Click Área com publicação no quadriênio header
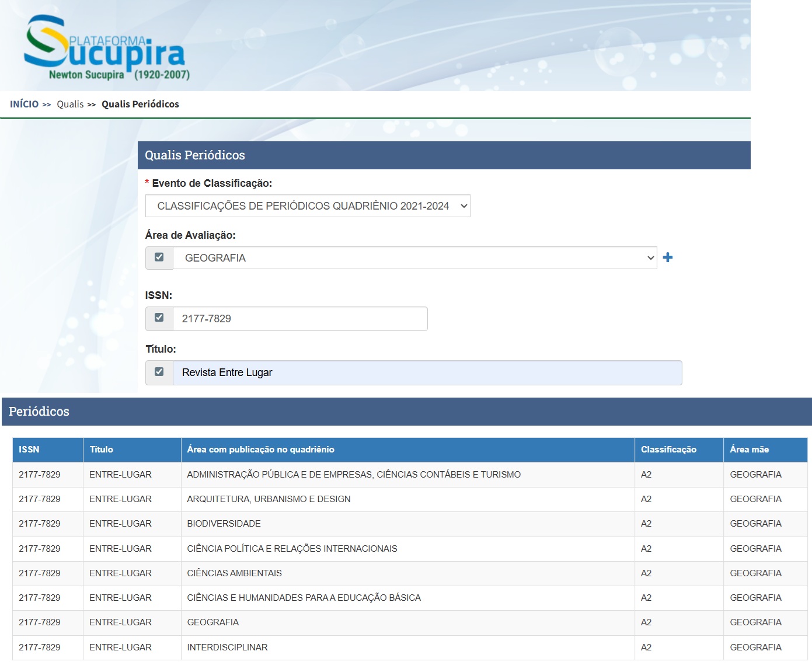The image size is (812, 672). click(260, 450)
